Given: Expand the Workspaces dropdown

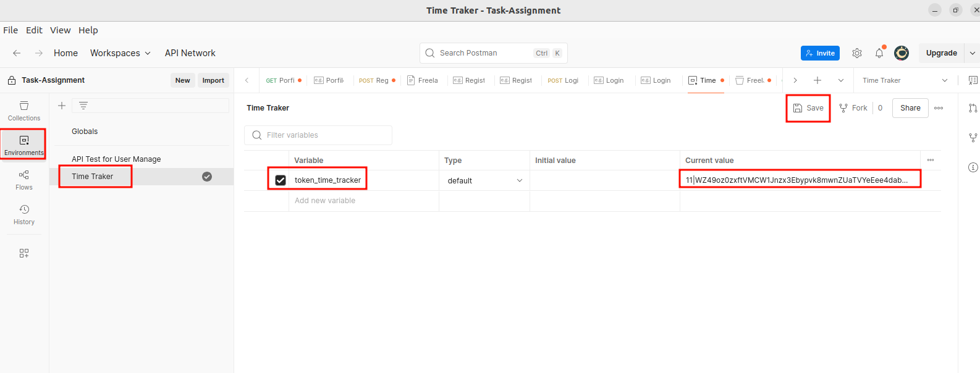Looking at the screenshot, I should [x=120, y=53].
